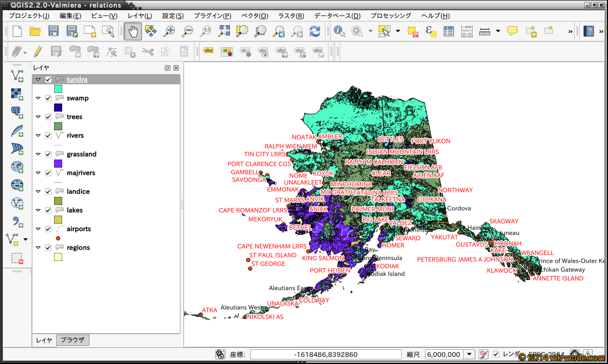Uncheck the swamp layer visibility checkbox
Viewport: 608px width, 364px height.
point(49,98)
